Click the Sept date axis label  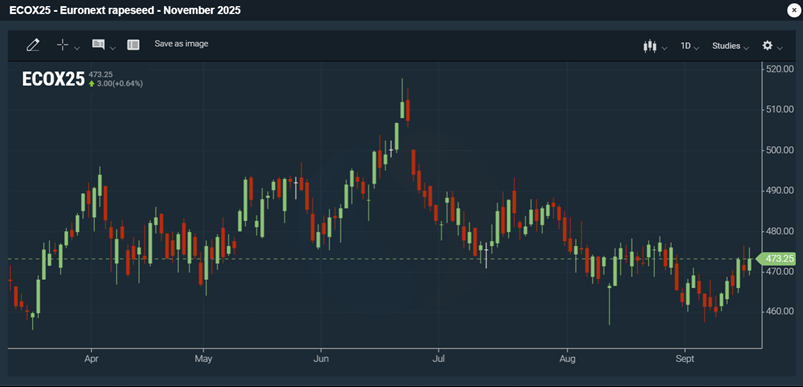(x=685, y=358)
